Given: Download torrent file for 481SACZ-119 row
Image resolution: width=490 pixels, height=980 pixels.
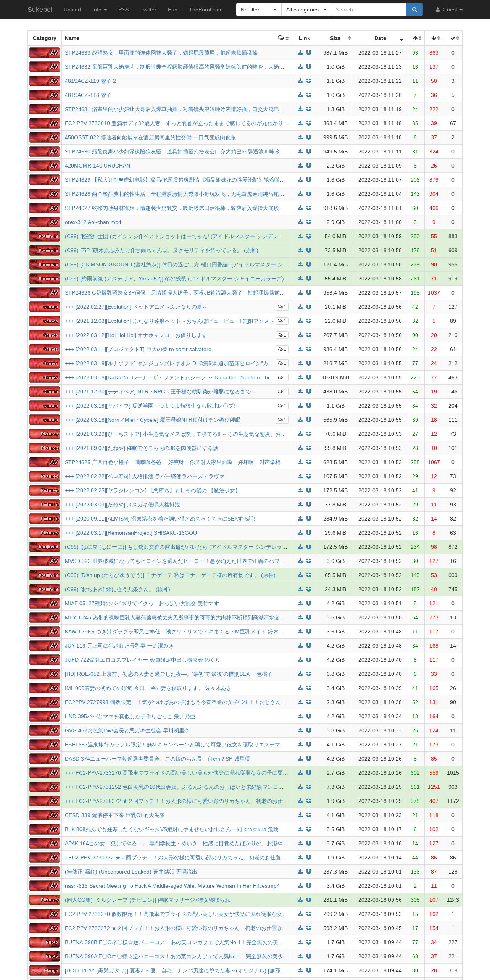Looking at the screenshot, I should [x=300, y=81].
